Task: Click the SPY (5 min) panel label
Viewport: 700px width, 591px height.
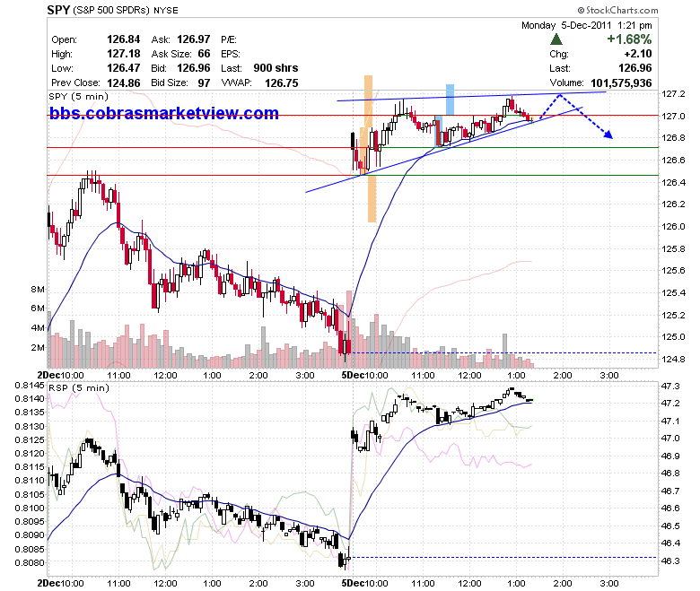Action: click(79, 97)
